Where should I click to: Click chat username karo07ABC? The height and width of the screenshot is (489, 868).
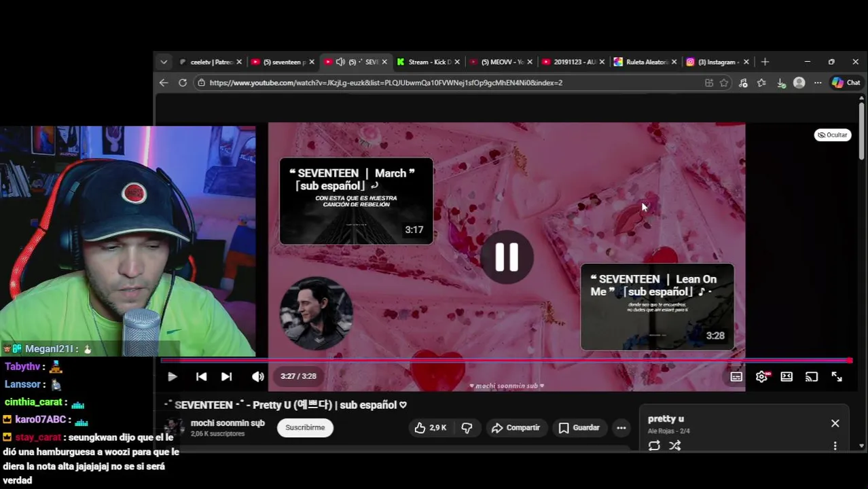(x=41, y=420)
